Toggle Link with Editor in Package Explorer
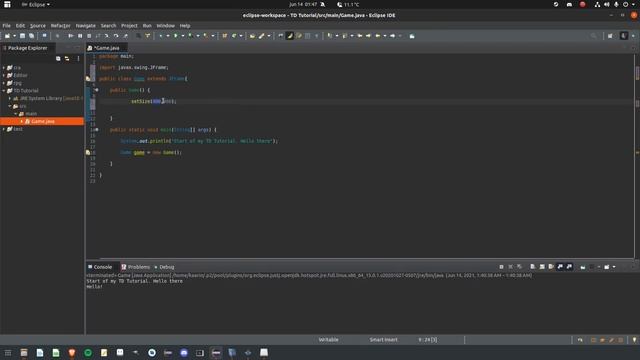This screenshot has height=360, width=640. (x=67, y=58)
